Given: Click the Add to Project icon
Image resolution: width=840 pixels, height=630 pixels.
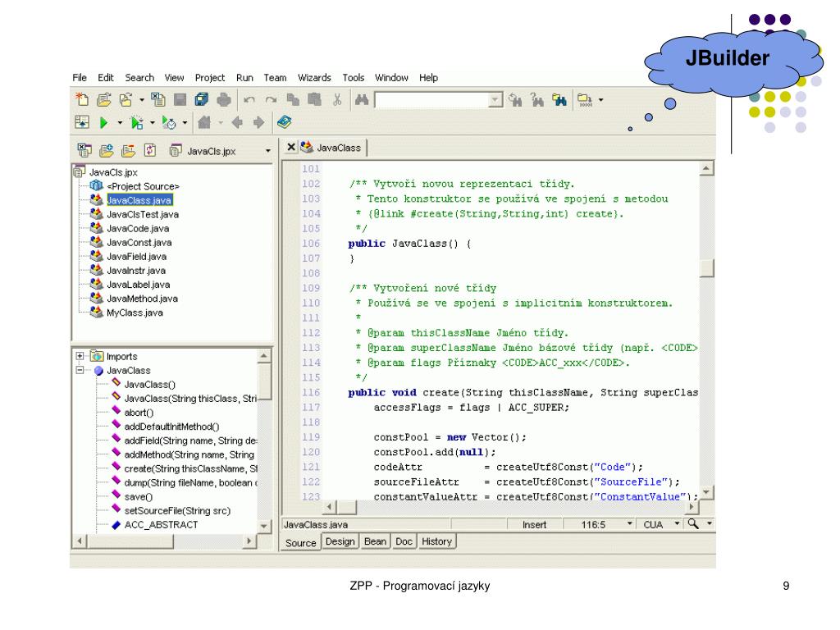Looking at the screenshot, I should tap(106, 151).
